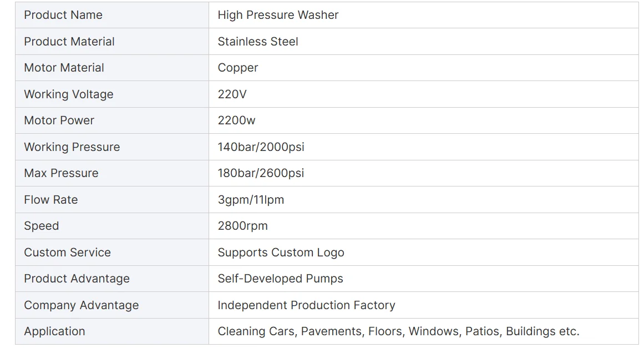Viewport: 644px width, 348px height.
Task: Click the Working Voltage label
Action: (69, 94)
